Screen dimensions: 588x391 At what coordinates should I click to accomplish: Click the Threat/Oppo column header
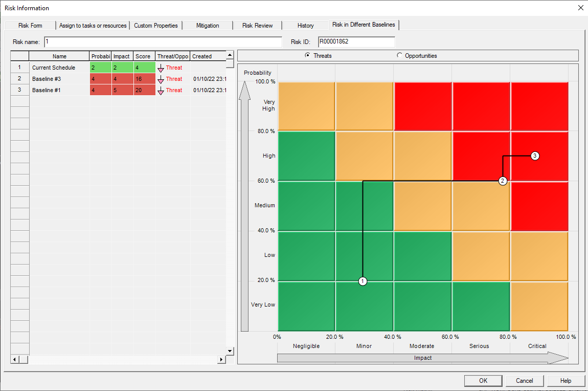[x=172, y=56]
